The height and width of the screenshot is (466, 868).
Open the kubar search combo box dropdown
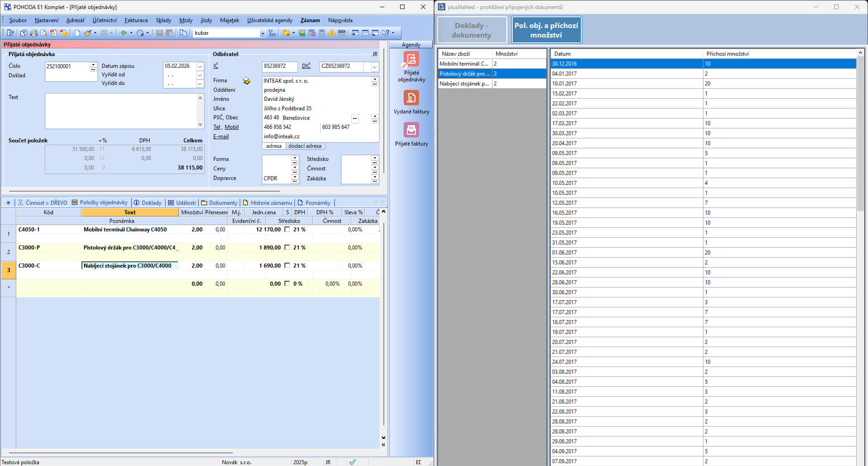click(x=262, y=33)
